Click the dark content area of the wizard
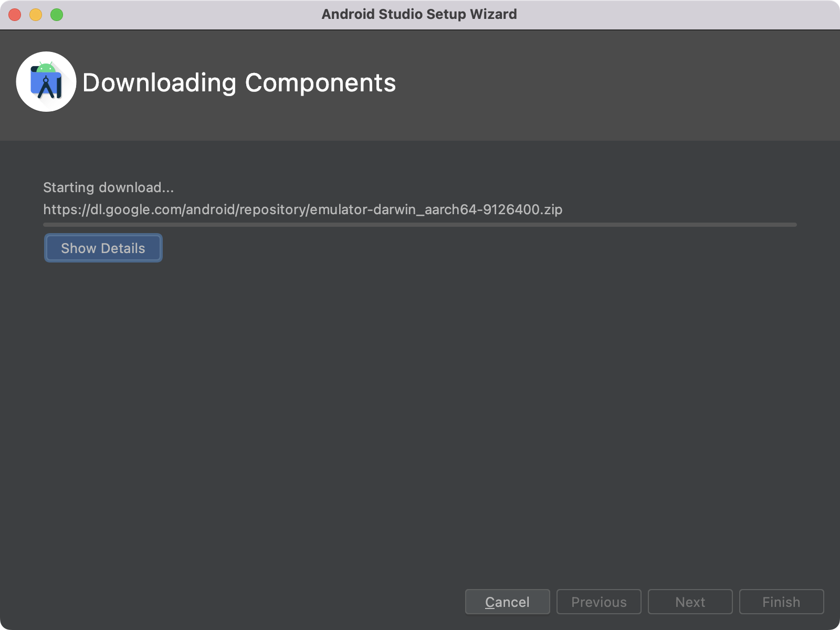840x630 pixels. pos(420,420)
